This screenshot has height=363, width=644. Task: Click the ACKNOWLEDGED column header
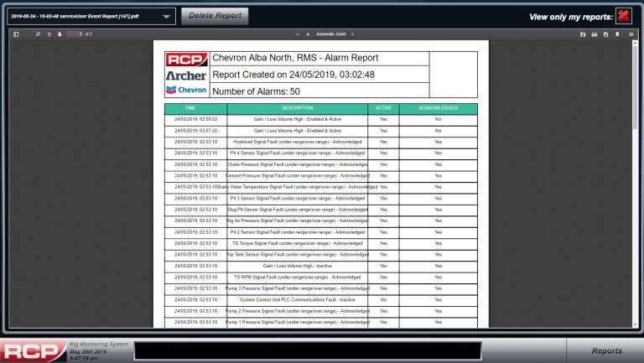(x=439, y=108)
